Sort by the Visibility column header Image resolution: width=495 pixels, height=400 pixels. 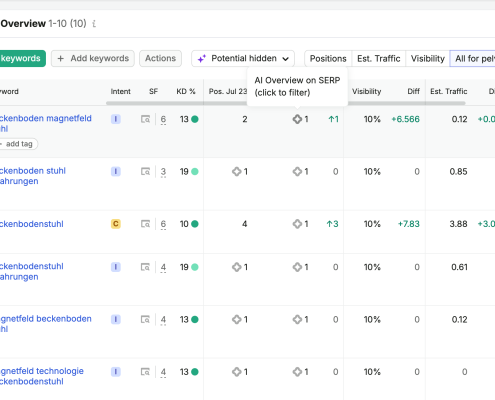tap(367, 91)
